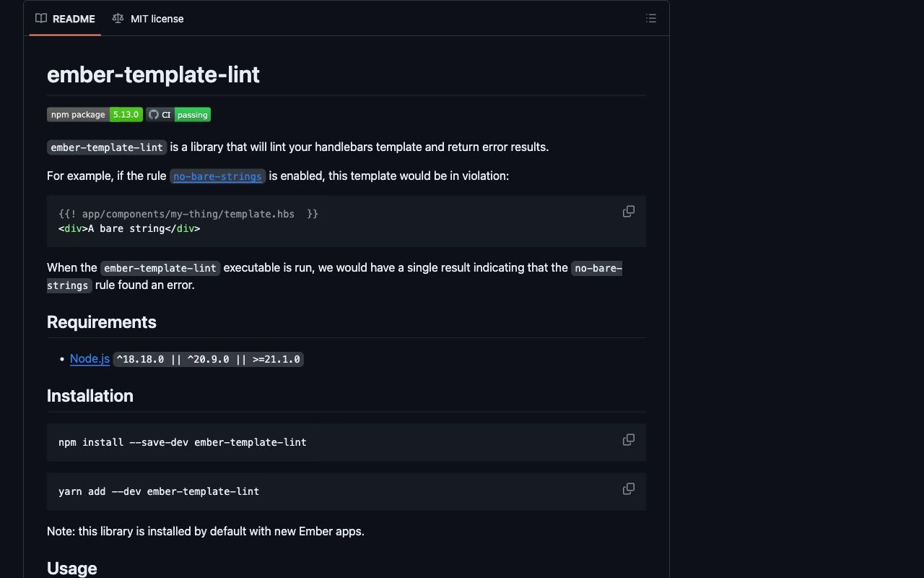Open the README outline menu icon
This screenshot has height=578, width=924.
(x=651, y=19)
